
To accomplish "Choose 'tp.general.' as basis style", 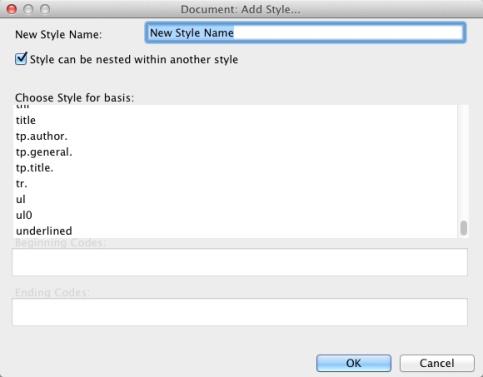I will click(x=235, y=152).
